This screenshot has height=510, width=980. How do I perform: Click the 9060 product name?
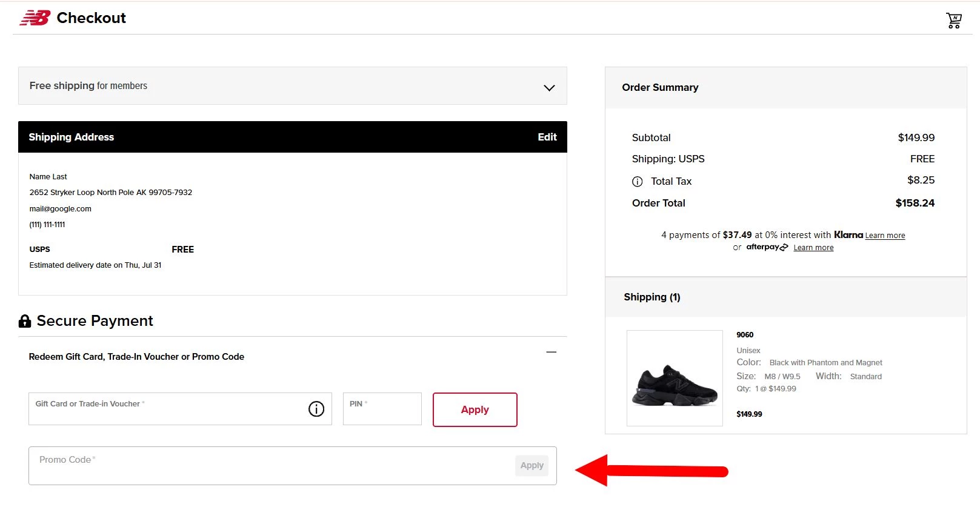(x=745, y=335)
